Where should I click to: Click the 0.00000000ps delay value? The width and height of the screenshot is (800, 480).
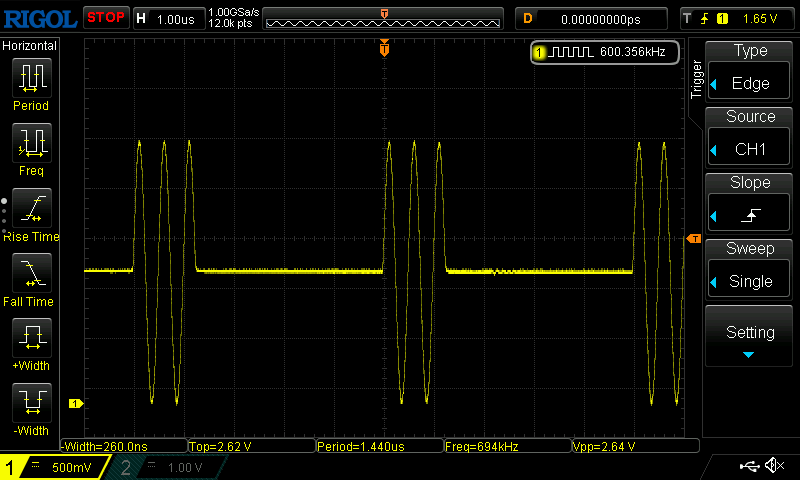(x=601, y=19)
